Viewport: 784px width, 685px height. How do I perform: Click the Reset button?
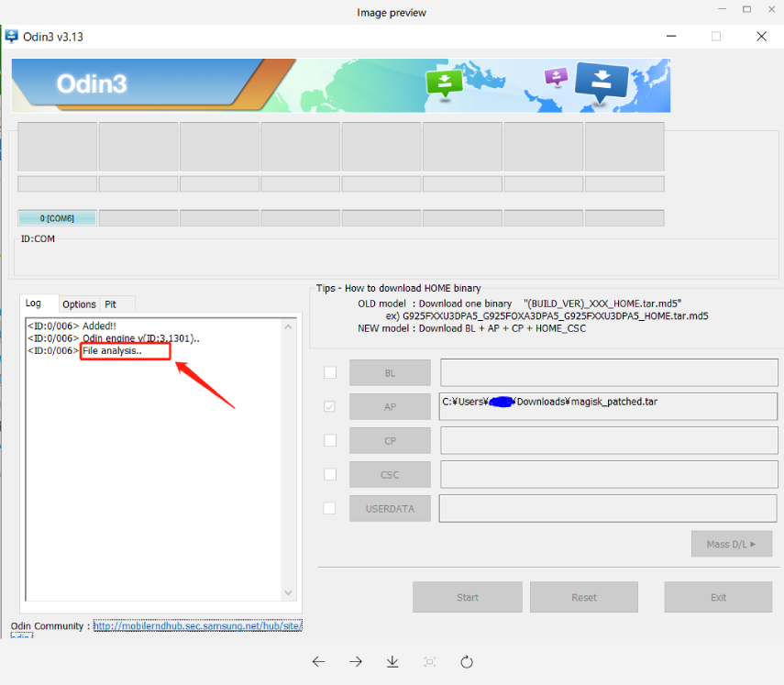coord(584,598)
